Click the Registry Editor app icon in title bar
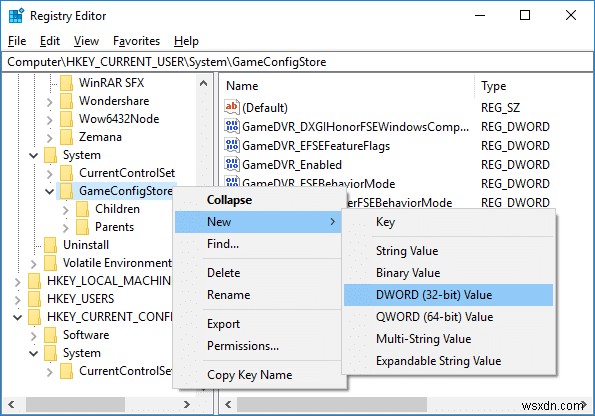 (16, 16)
